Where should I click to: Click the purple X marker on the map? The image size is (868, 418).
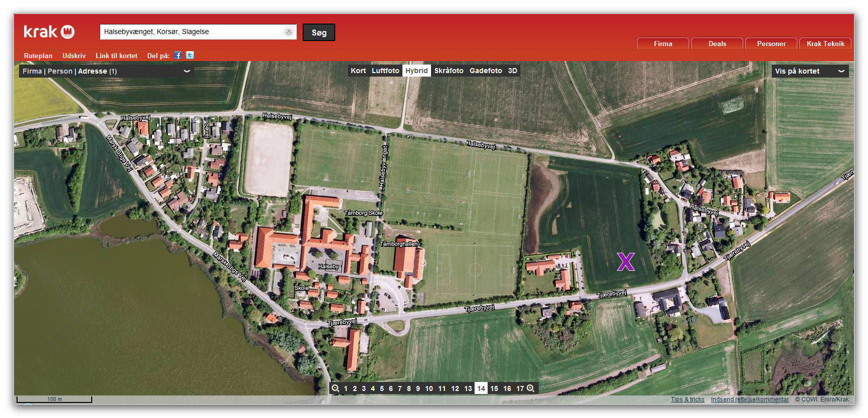[625, 262]
